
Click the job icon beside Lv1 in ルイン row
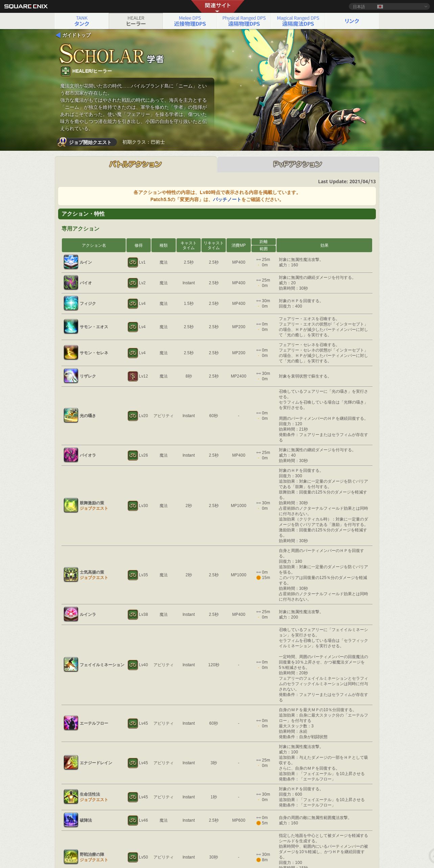tap(133, 262)
